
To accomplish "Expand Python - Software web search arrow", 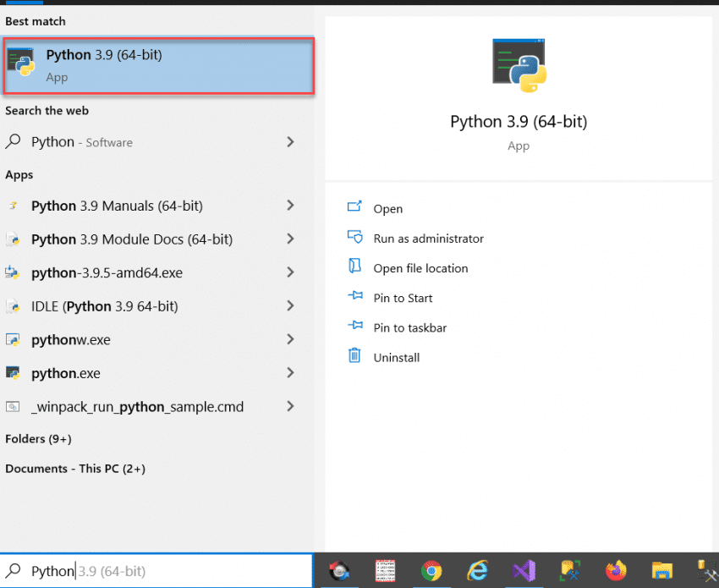I will (290, 142).
